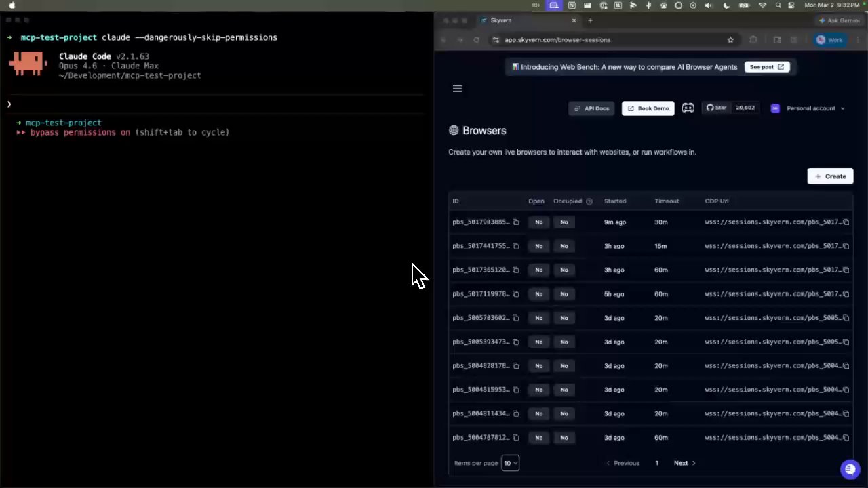Image resolution: width=868 pixels, height=488 pixels.
Task: Go to the Next page of sessions
Action: pyautogui.click(x=684, y=463)
